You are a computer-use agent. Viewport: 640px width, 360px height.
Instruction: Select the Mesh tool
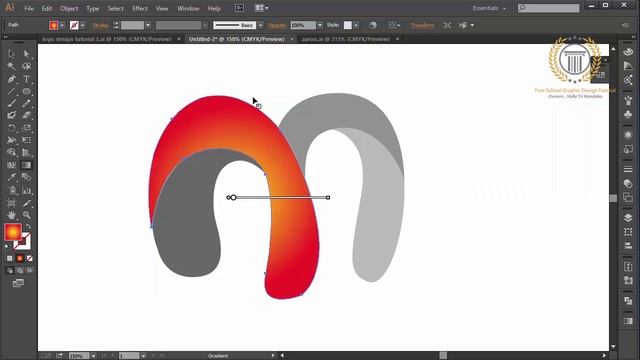pos(11,165)
